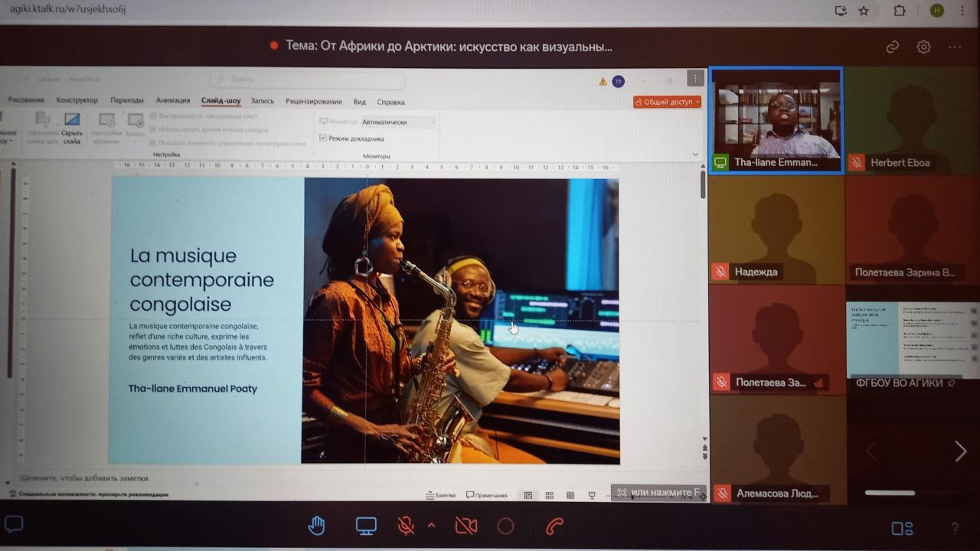Screen dimensions: 980x551
Task: Click the add notes placeholder text
Action: coord(83,478)
